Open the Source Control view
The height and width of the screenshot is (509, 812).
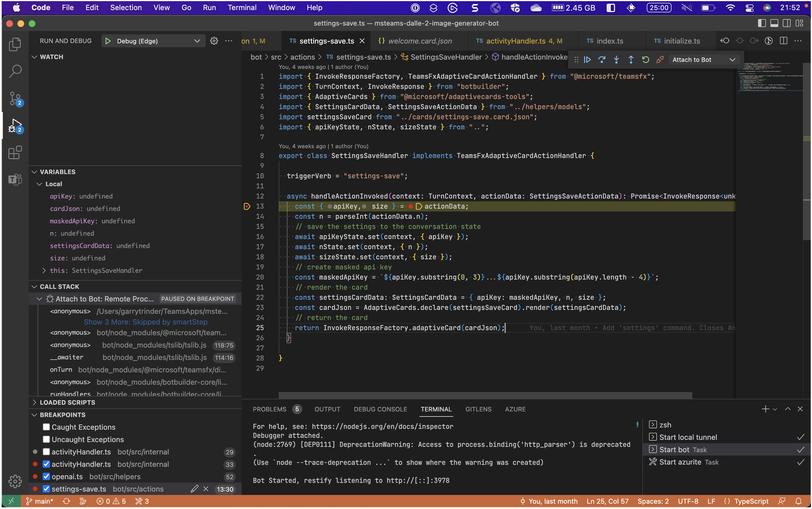[x=15, y=99]
